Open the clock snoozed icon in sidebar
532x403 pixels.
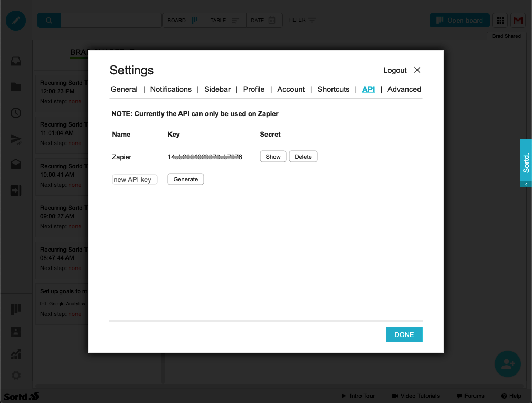16,113
